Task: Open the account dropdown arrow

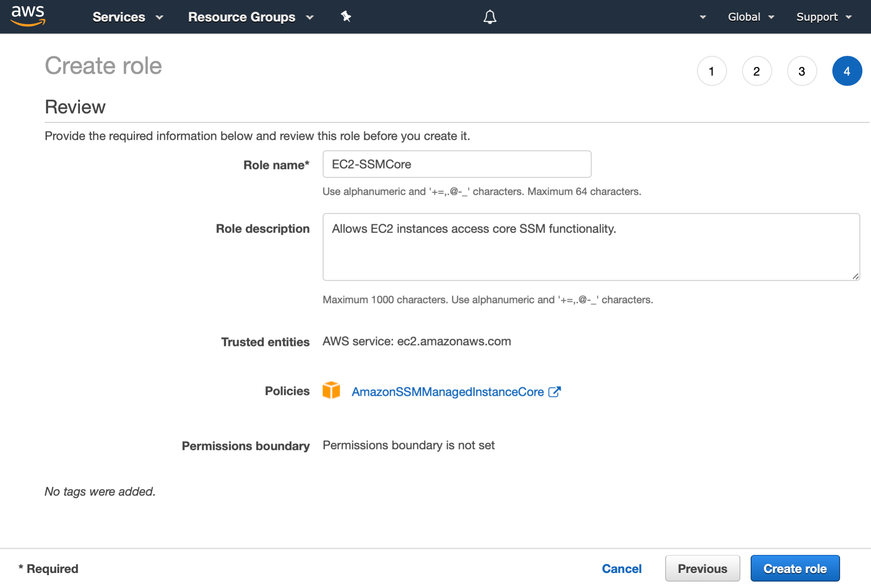Action: pyautogui.click(x=702, y=18)
